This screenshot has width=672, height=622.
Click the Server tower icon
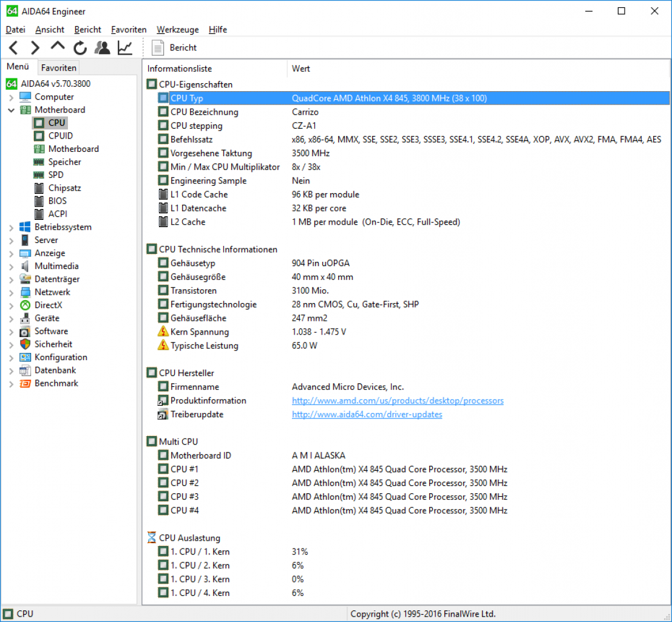tap(25, 240)
